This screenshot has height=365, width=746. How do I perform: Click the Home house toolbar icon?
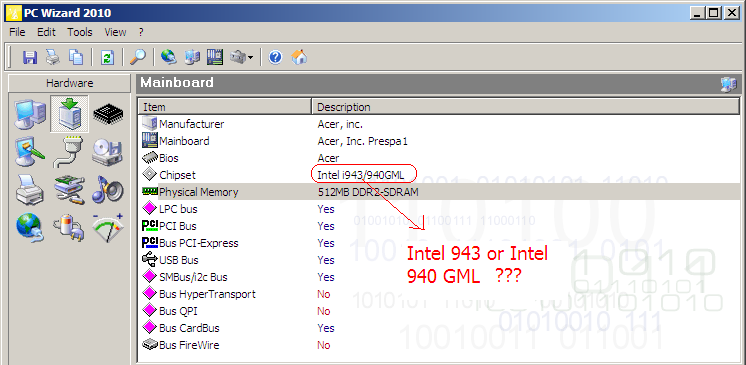[x=299, y=58]
